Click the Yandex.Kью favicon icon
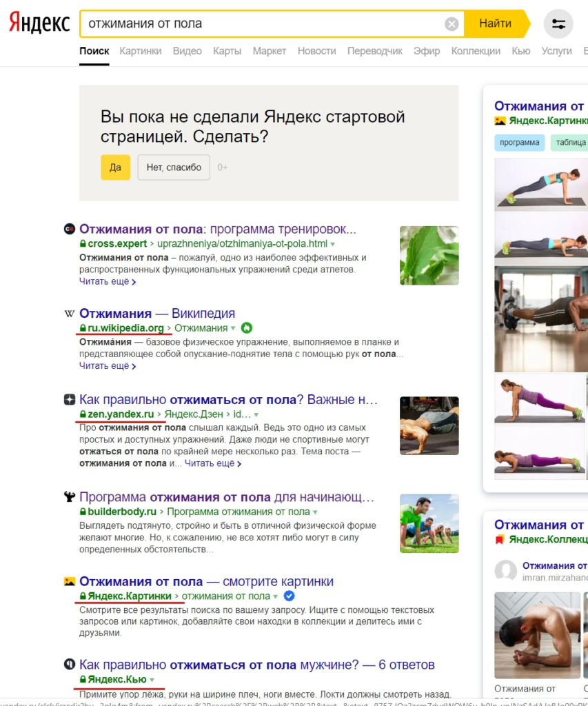 pyautogui.click(x=70, y=664)
